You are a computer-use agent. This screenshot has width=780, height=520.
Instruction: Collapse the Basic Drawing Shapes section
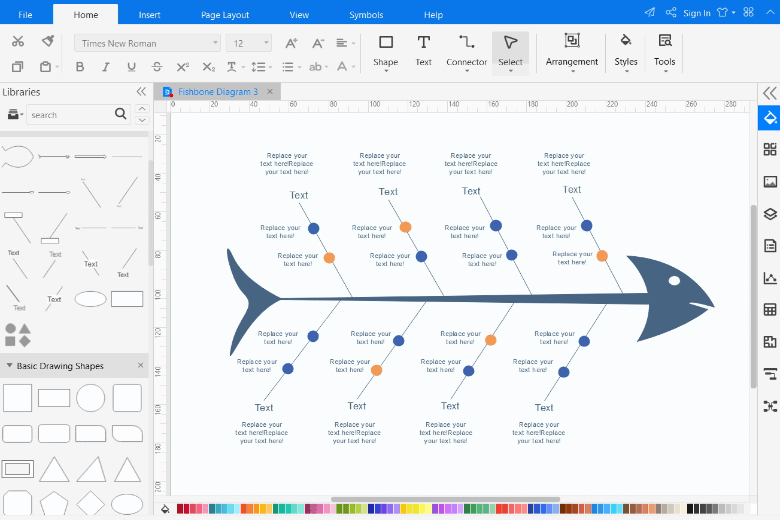coord(9,365)
